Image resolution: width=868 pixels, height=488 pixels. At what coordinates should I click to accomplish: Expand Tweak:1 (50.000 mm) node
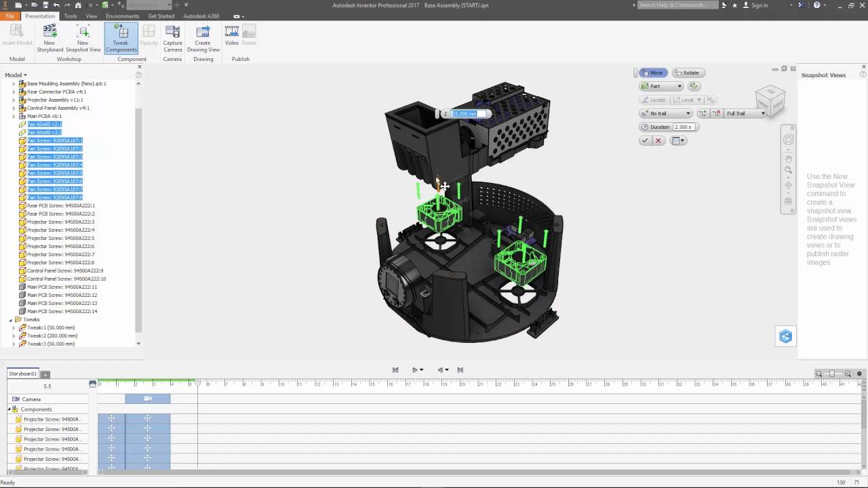click(14, 328)
